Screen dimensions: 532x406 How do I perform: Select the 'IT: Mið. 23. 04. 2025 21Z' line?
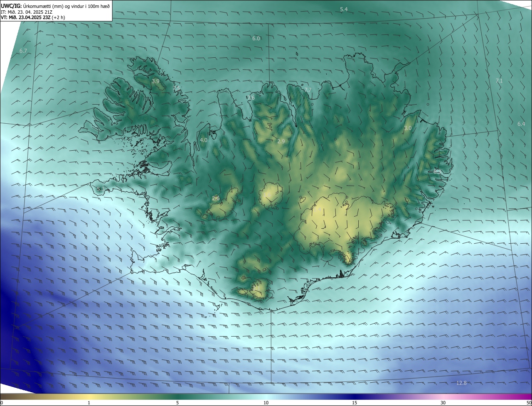pyautogui.click(x=26, y=12)
